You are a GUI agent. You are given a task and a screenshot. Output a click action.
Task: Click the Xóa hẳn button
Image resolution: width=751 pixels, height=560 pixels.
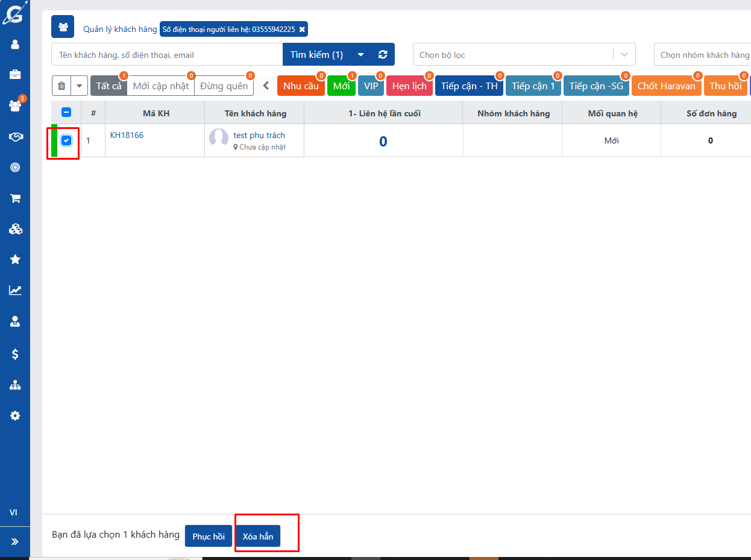point(258,536)
